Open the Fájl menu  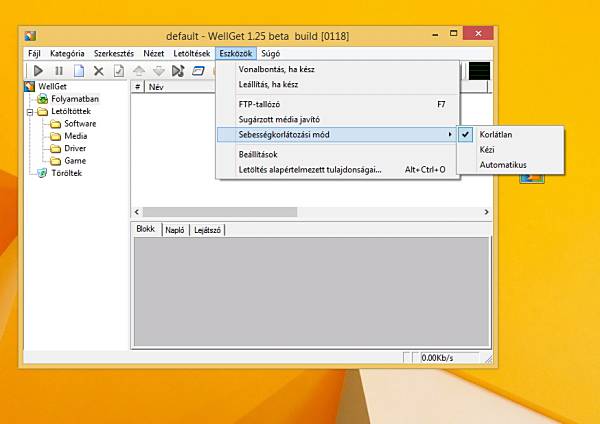tap(34, 54)
